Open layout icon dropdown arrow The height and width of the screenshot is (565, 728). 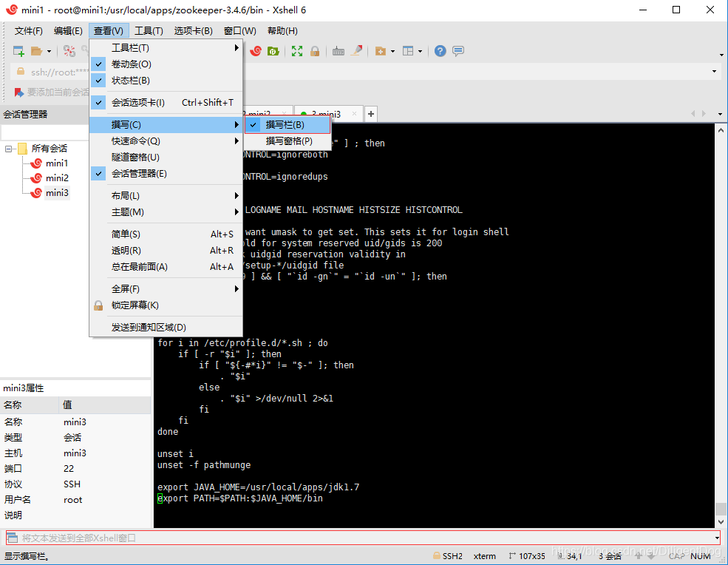tap(420, 52)
